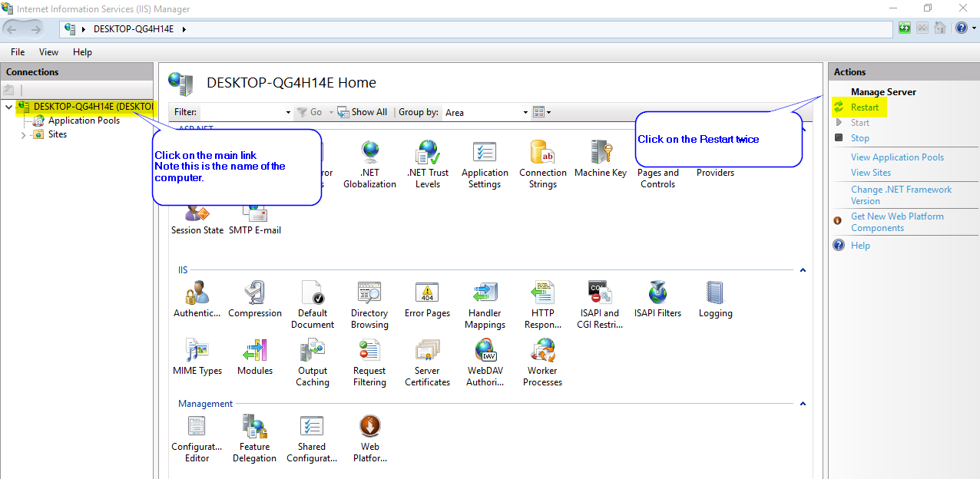Open Directory Browsing feature
Image resolution: width=980 pixels, height=479 pixels.
point(369,305)
